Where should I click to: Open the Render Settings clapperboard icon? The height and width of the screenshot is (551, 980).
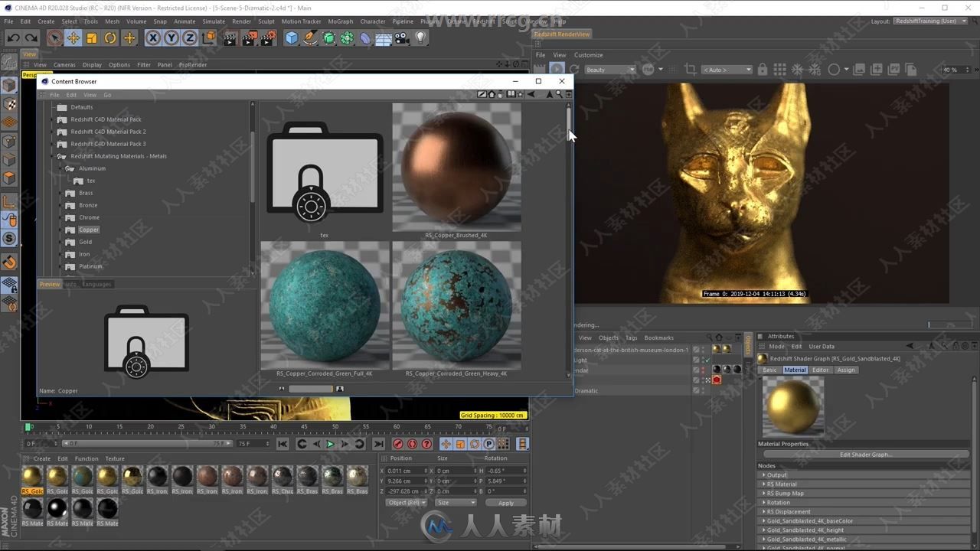click(x=268, y=38)
